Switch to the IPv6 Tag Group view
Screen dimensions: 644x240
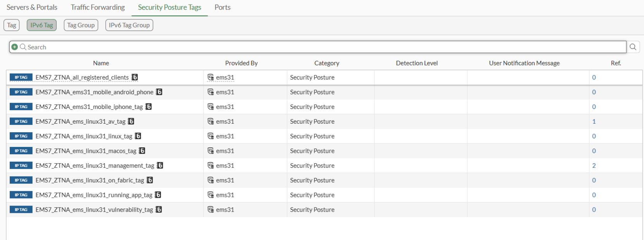[x=129, y=25]
